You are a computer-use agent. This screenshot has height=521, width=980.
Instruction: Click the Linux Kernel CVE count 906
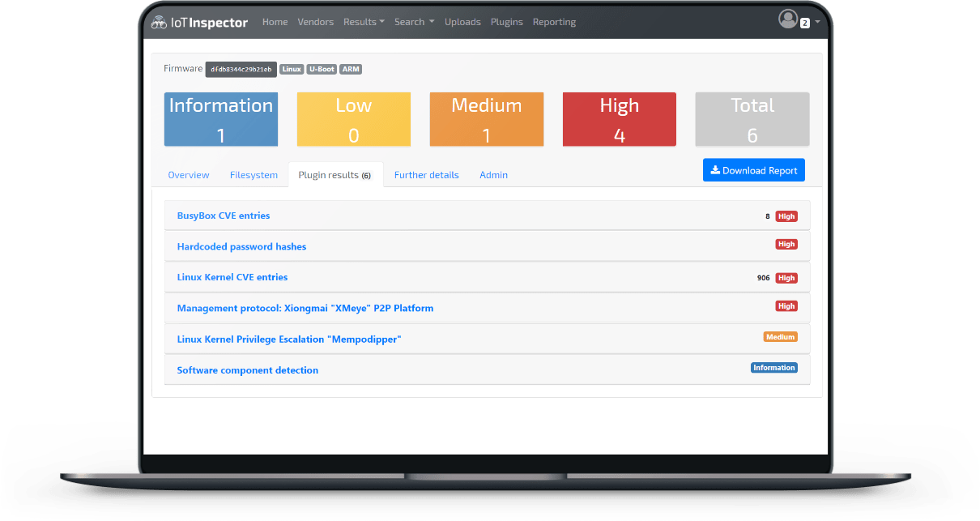pyautogui.click(x=764, y=278)
